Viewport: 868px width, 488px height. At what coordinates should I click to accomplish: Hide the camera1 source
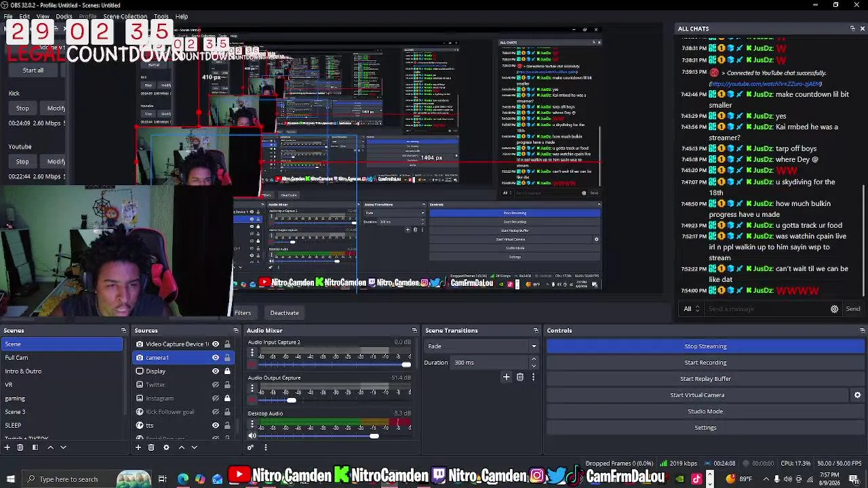point(216,358)
